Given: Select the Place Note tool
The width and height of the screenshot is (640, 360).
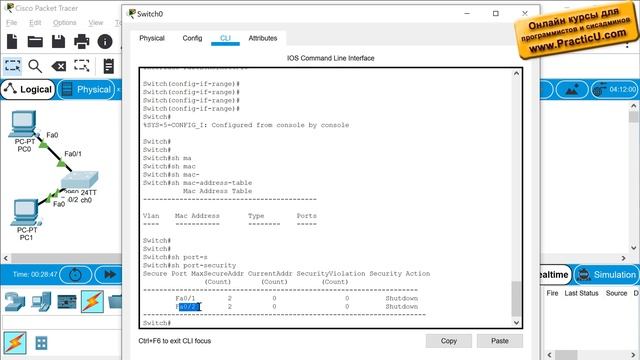Looking at the screenshot, I should 109,66.
